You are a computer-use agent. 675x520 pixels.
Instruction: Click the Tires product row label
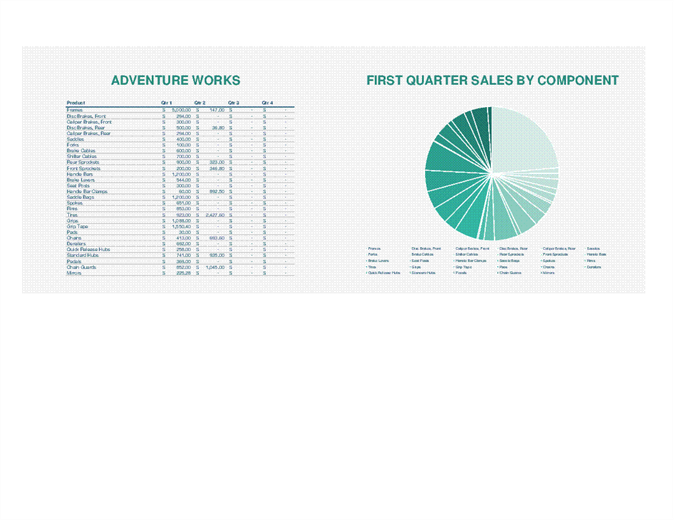click(x=73, y=214)
